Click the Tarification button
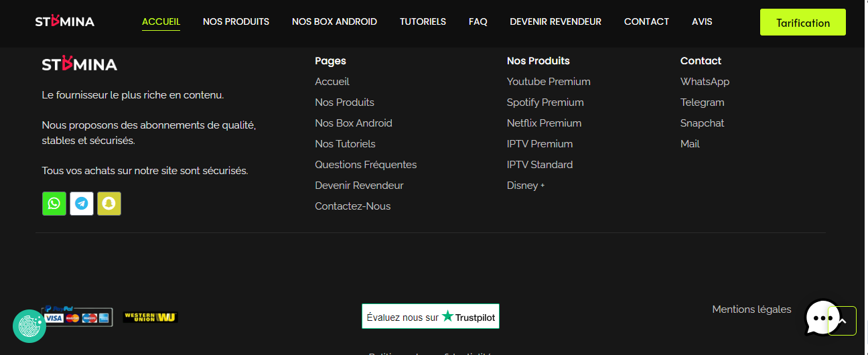 coord(803,22)
